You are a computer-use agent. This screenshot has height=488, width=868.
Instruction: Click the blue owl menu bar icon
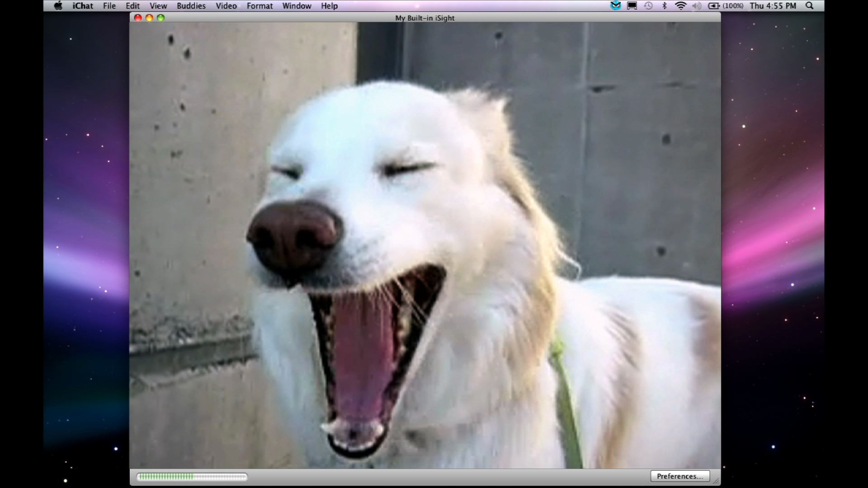click(x=615, y=6)
